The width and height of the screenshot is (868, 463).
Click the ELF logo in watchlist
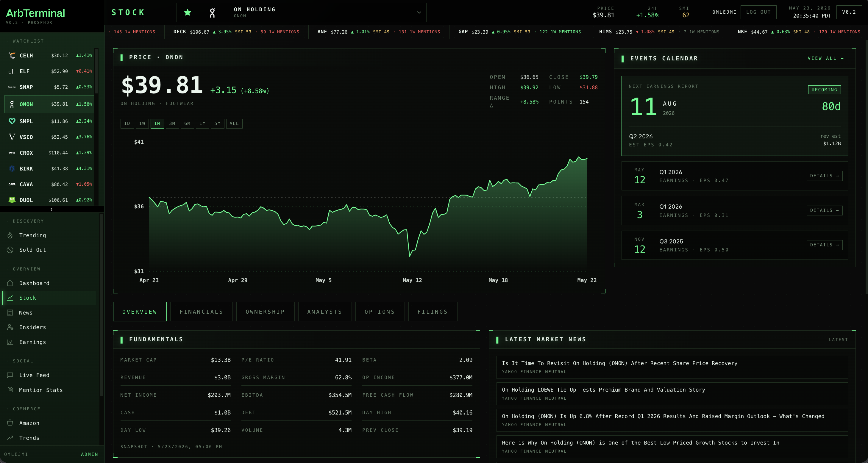point(12,71)
